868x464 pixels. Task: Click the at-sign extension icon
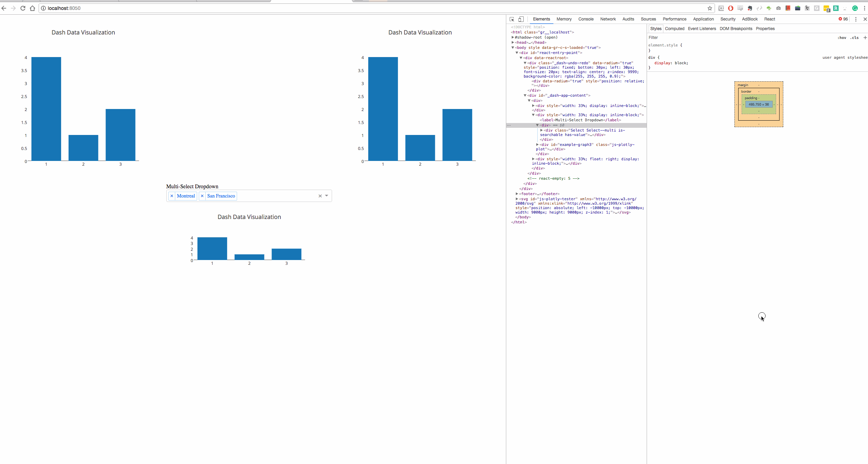[x=721, y=8]
